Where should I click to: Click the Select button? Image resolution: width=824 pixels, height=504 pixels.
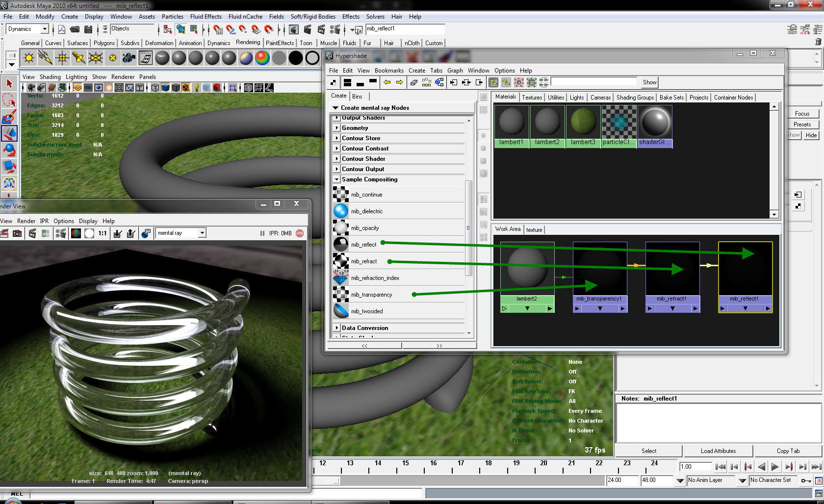click(648, 451)
